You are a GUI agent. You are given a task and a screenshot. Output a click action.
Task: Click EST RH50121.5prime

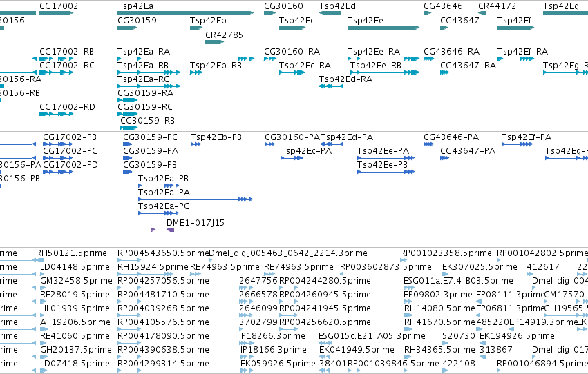point(71,253)
